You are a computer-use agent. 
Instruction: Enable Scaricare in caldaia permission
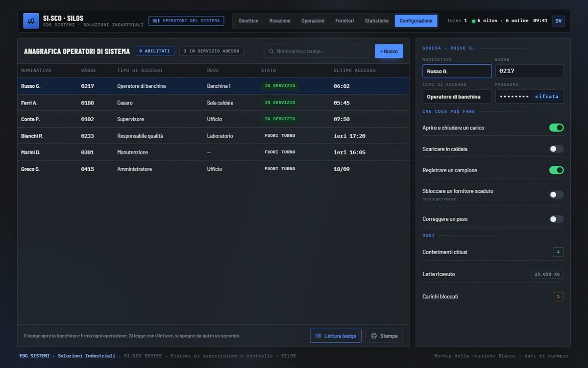(556, 149)
